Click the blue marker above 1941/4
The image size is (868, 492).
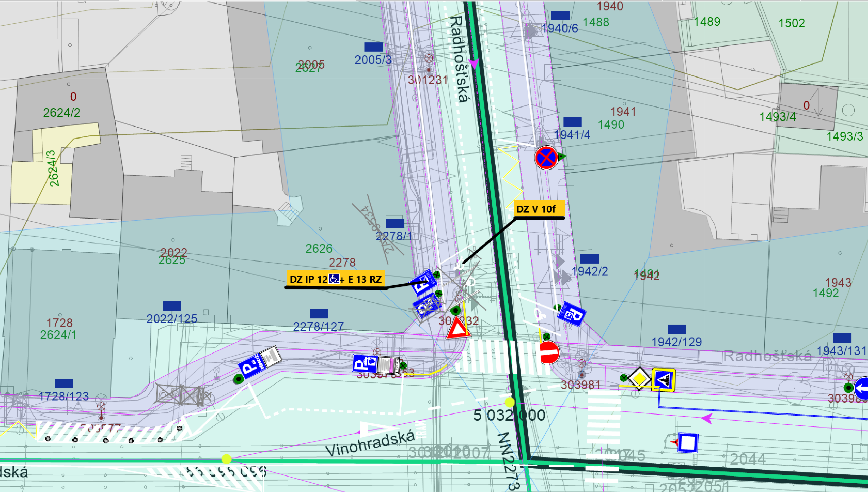pos(572,122)
